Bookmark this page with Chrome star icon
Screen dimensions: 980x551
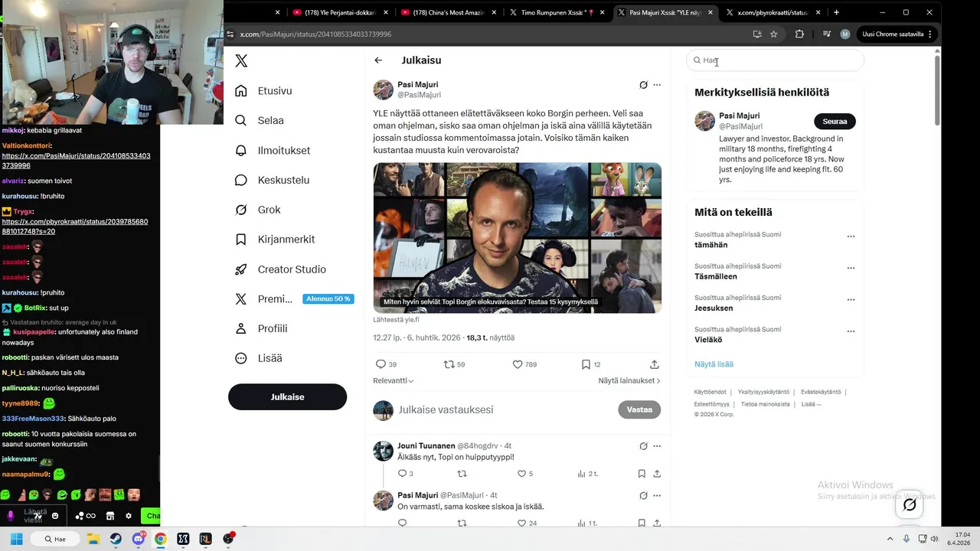pyautogui.click(x=774, y=34)
